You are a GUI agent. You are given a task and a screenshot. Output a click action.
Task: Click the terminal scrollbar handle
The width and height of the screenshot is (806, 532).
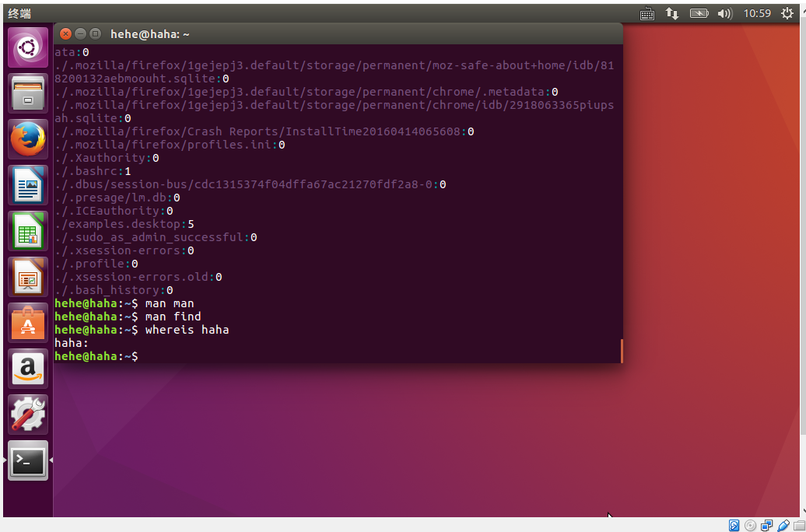click(622, 351)
